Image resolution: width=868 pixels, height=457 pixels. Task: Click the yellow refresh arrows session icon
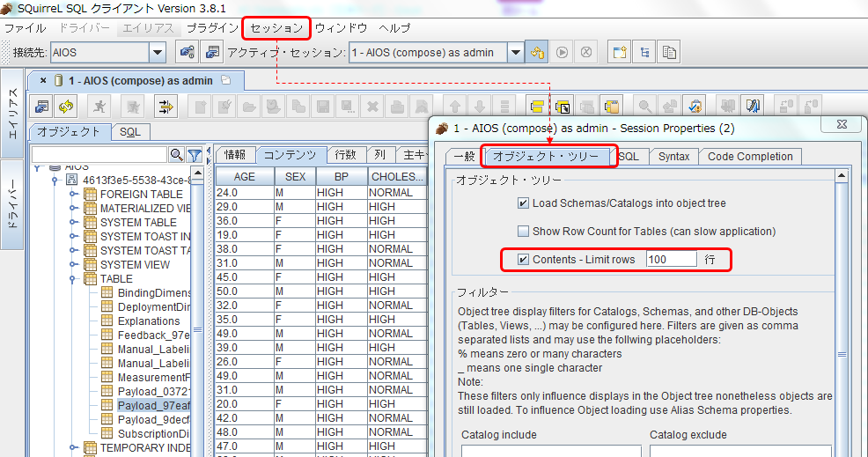(66, 106)
